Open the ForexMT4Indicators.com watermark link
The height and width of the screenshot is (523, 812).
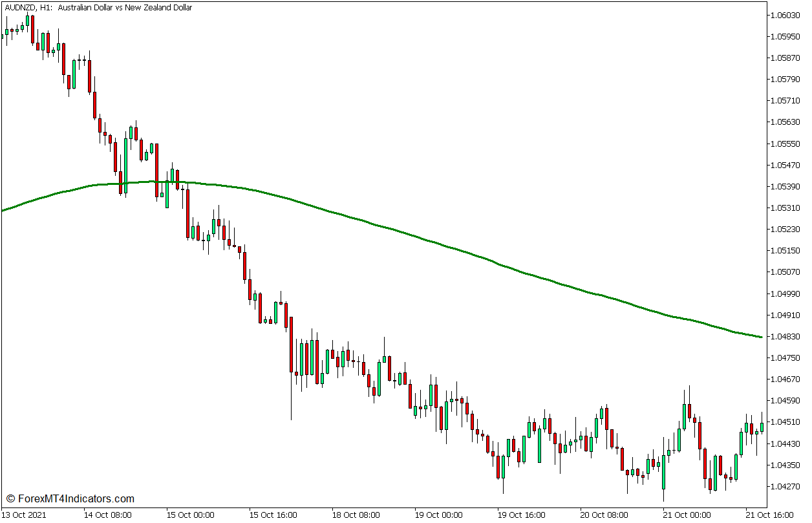coord(70,498)
